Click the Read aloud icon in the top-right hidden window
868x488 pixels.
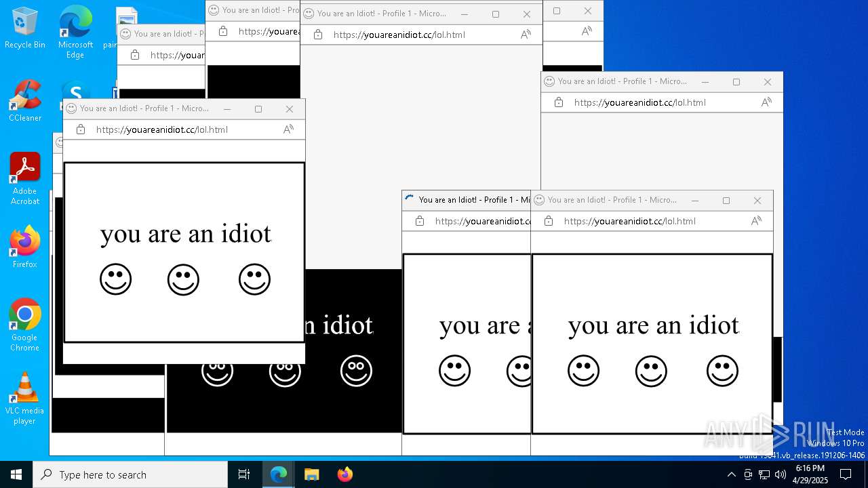tap(587, 31)
